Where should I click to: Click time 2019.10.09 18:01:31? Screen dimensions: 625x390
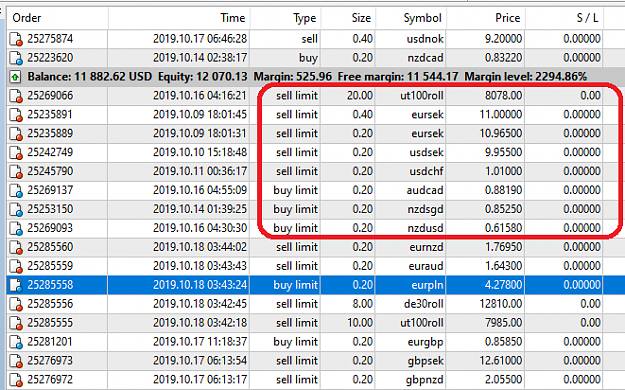click(x=200, y=133)
